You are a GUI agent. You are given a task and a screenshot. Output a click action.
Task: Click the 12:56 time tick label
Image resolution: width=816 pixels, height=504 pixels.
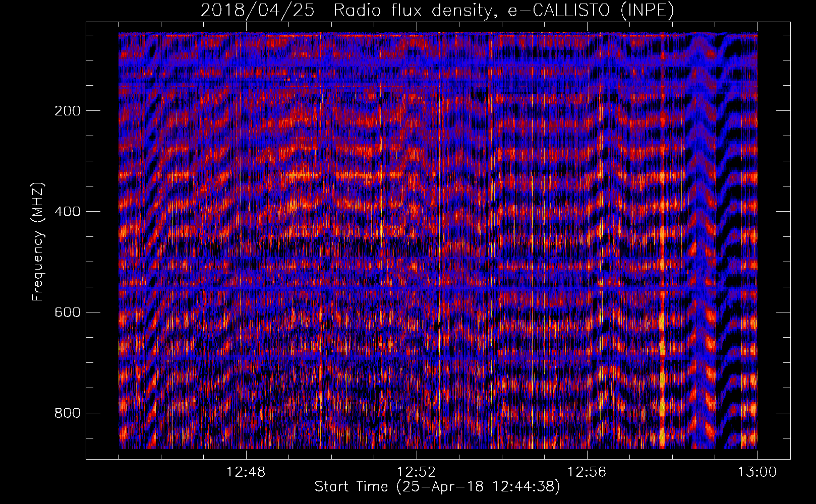tap(587, 472)
